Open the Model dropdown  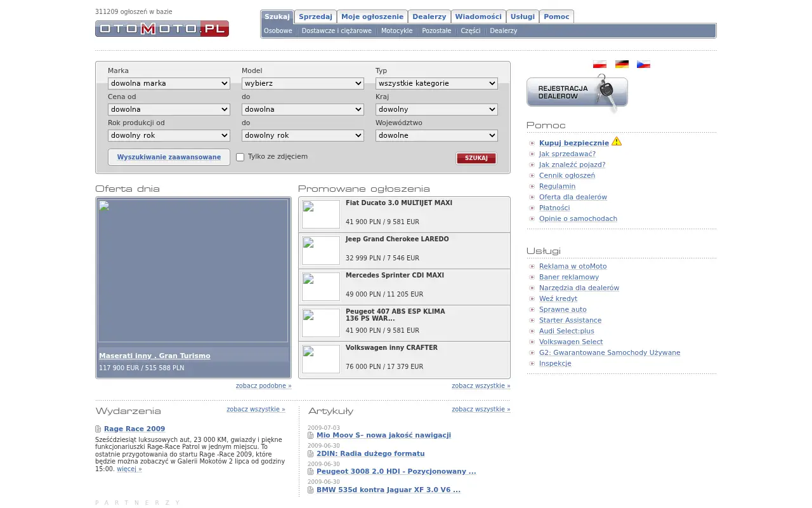303,83
